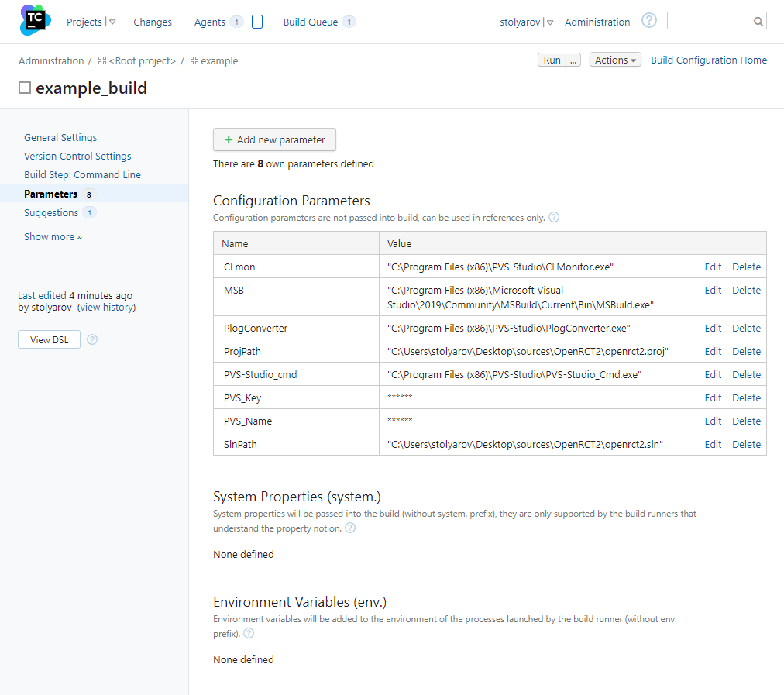This screenshot has width=784, height=695.
Task: Edit the PlogConverter parameter
Action: (x=713, y=328)
